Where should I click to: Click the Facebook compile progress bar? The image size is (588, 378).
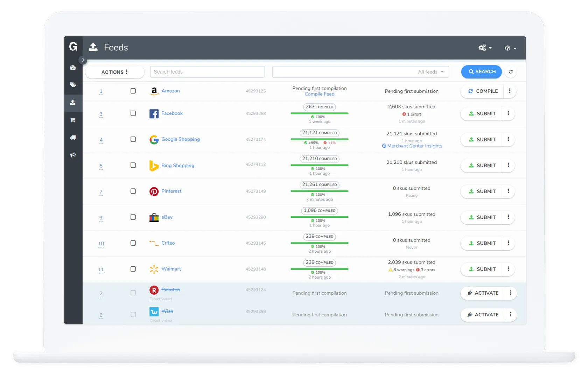[320, 113]
